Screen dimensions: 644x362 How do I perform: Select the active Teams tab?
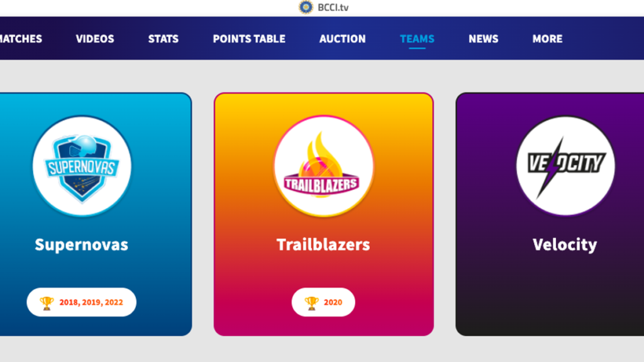point(417,38)
